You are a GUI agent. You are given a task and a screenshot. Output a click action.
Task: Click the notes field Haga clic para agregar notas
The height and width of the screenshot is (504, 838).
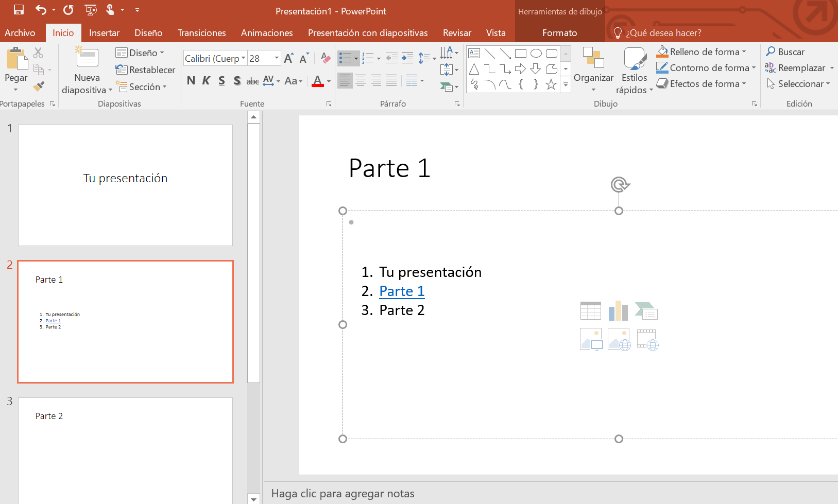point(343,494)
